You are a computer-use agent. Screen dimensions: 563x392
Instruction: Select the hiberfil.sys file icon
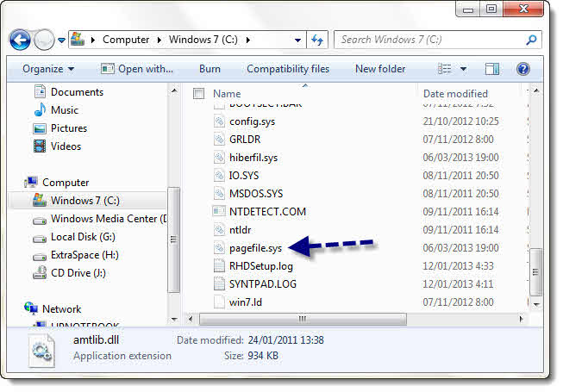[x=219, y=158]
